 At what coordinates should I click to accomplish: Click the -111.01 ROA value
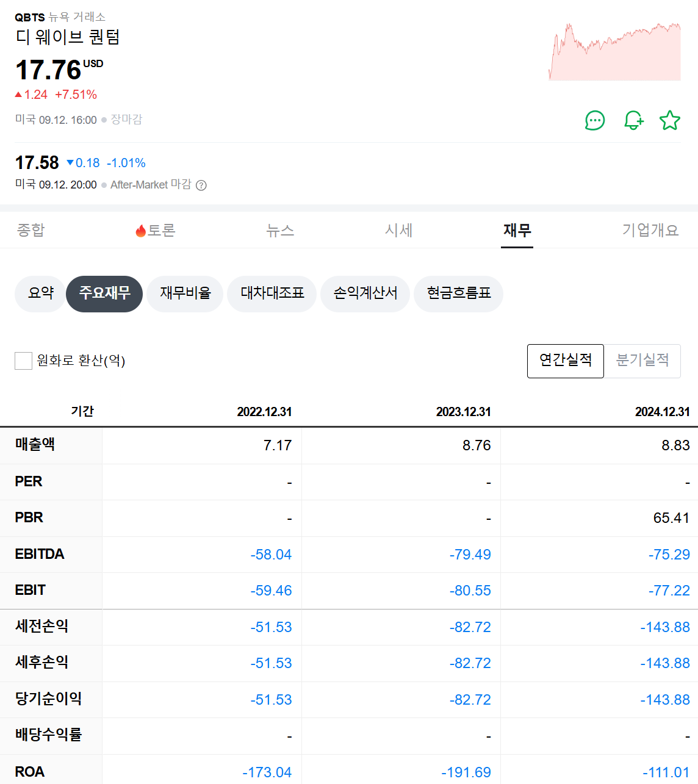click(x=666, y=772)
